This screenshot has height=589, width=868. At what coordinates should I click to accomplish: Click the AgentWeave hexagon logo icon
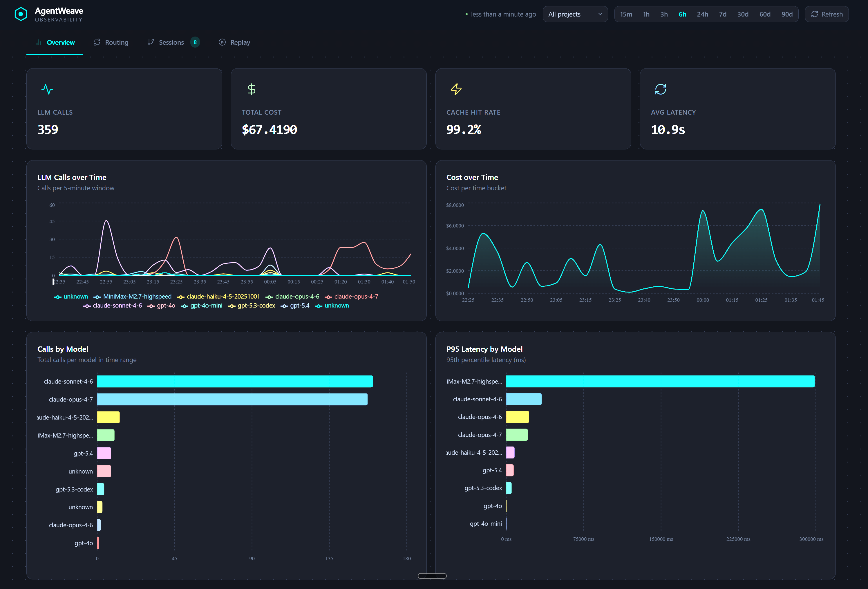click(21, 14)
